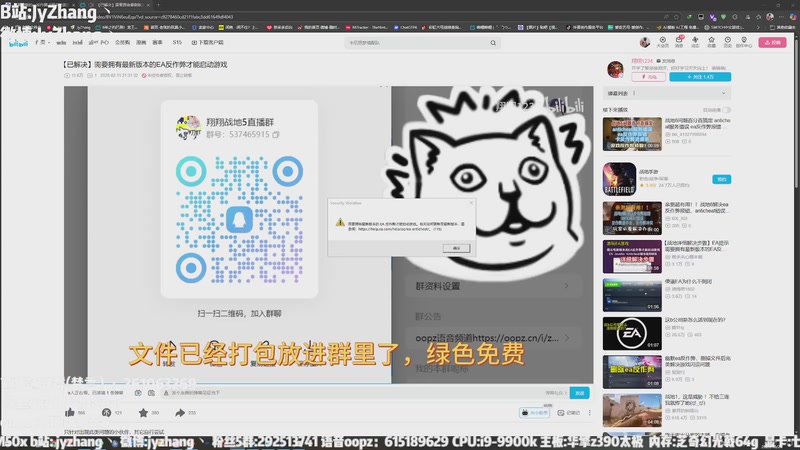Click the uploader name in pink
This screenshot has height=450, width=800.
click(x=642, y=61)
